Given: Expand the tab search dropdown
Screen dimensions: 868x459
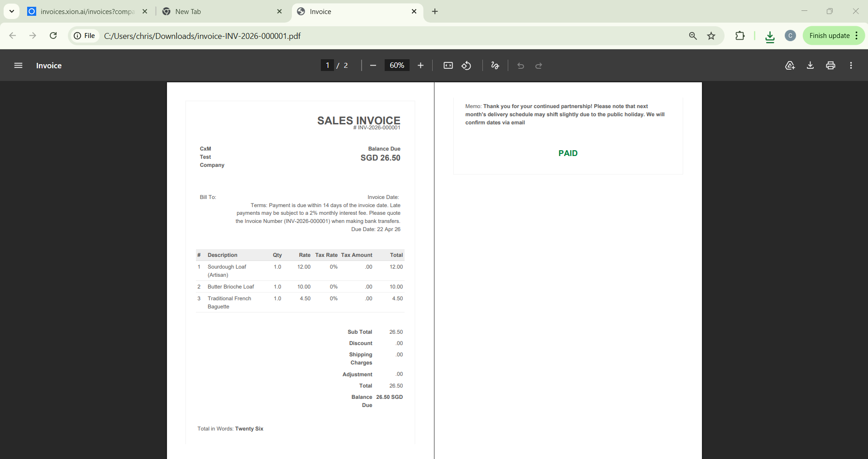Looking at the screenshot, I should coord(12,11).
